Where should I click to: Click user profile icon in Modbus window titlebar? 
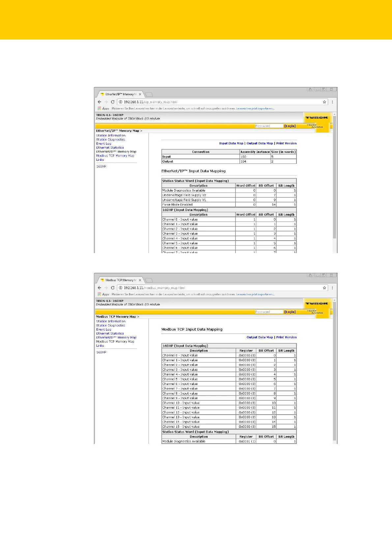point(310,275)
